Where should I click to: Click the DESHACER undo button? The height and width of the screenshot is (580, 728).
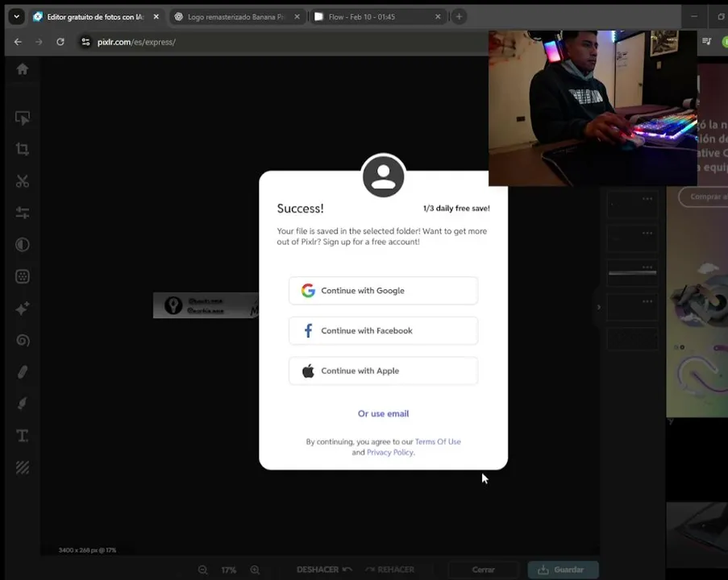tap(324, 570)
